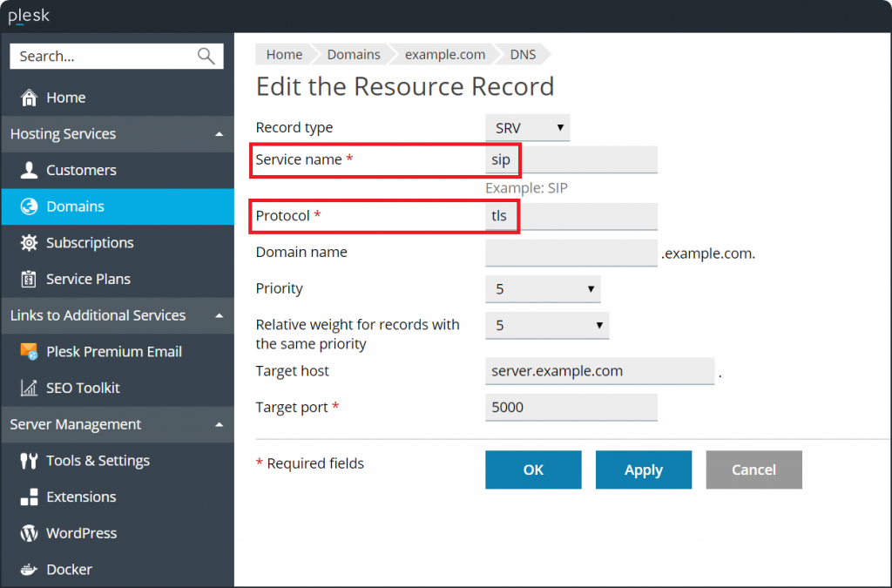
Task: Click the Protocol field
Action: (571, 216)
